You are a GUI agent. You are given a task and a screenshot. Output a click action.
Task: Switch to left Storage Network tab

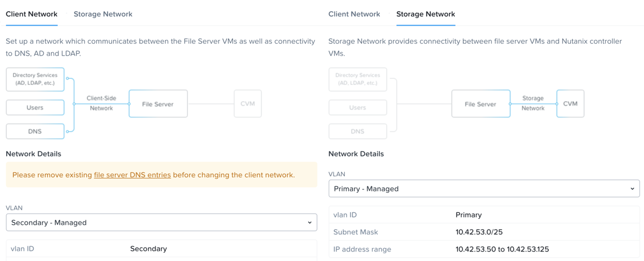(103, 14)
